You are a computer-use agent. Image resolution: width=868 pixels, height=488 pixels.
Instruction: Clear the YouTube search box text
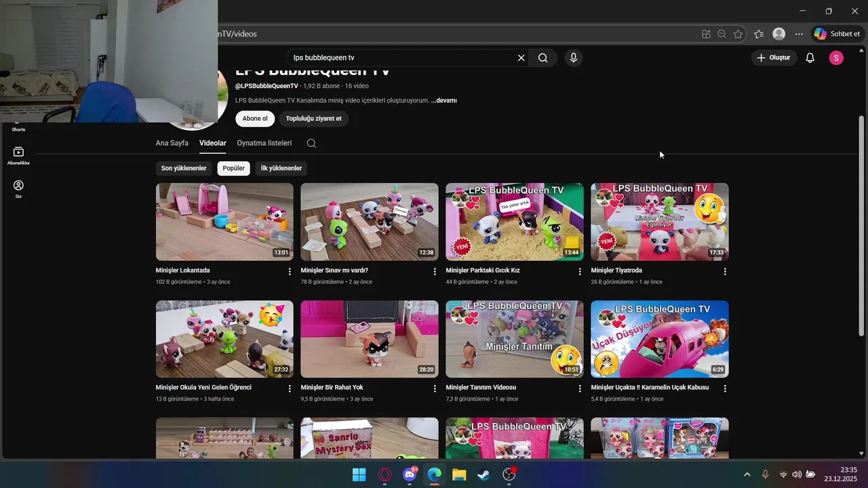point(521,58)
